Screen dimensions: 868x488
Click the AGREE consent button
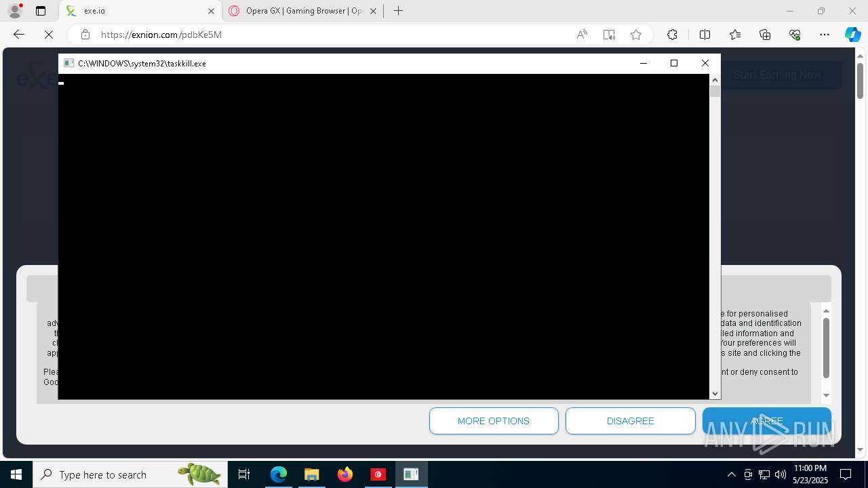[x=767, y=421]
